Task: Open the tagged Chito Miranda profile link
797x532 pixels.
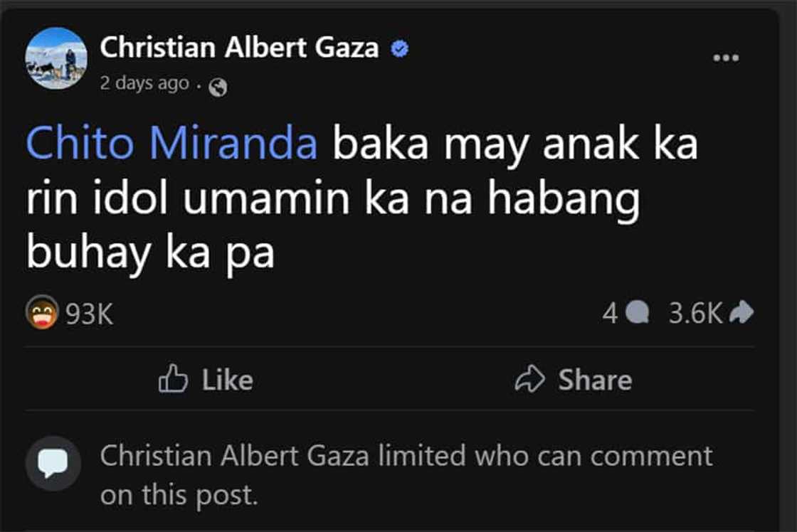Action: pyautogui.click(x=171, y=144)
